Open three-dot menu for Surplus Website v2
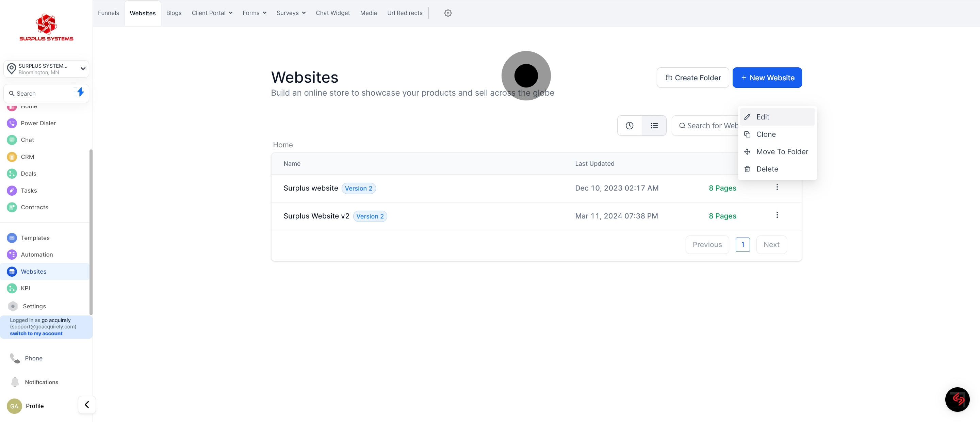The width and height of the screenshot is (980, 422). coord(777,215)
